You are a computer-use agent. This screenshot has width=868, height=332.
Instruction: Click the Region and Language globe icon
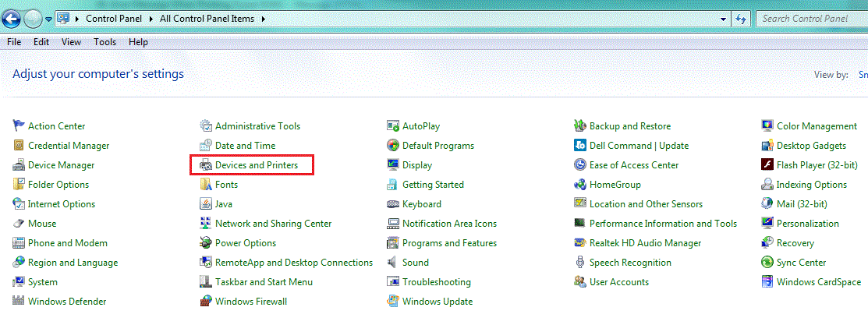(x=19, y=263)
